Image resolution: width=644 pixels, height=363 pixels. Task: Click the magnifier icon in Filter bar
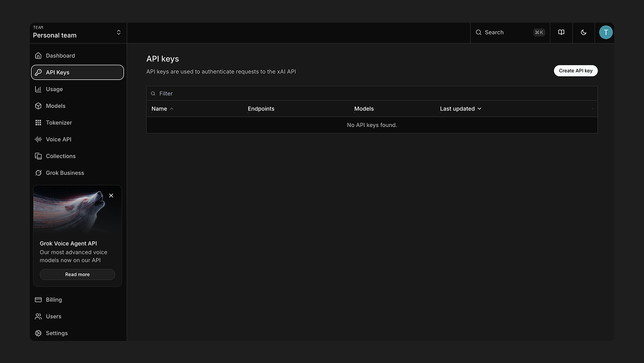153,94
